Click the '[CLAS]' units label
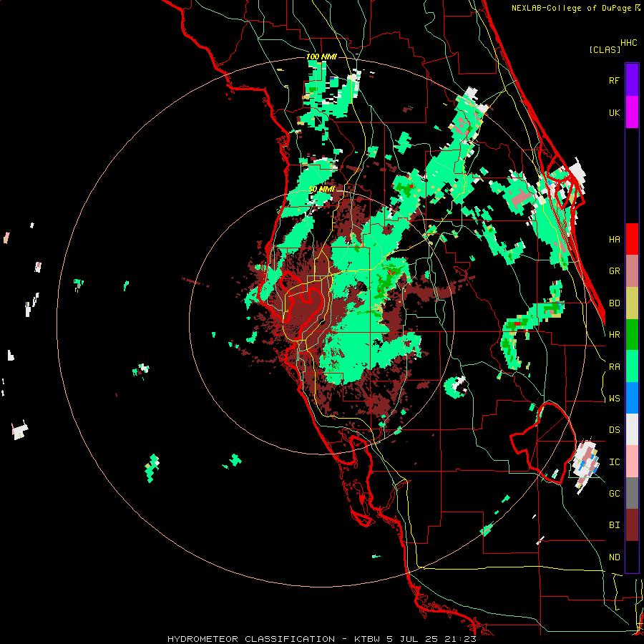The height and width of the screenshot is (644, 644). 605,49
